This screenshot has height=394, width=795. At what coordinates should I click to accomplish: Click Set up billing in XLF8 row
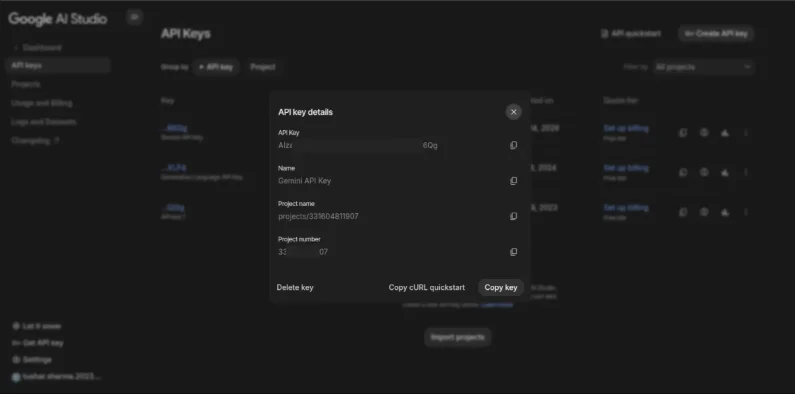pyautogui.click(x=626, y=168)
